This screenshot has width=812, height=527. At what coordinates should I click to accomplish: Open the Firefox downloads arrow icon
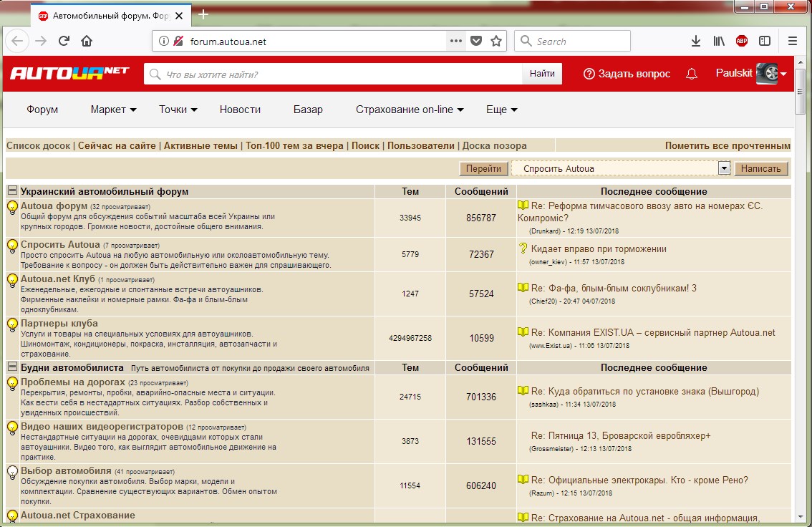tap(695, 42)
